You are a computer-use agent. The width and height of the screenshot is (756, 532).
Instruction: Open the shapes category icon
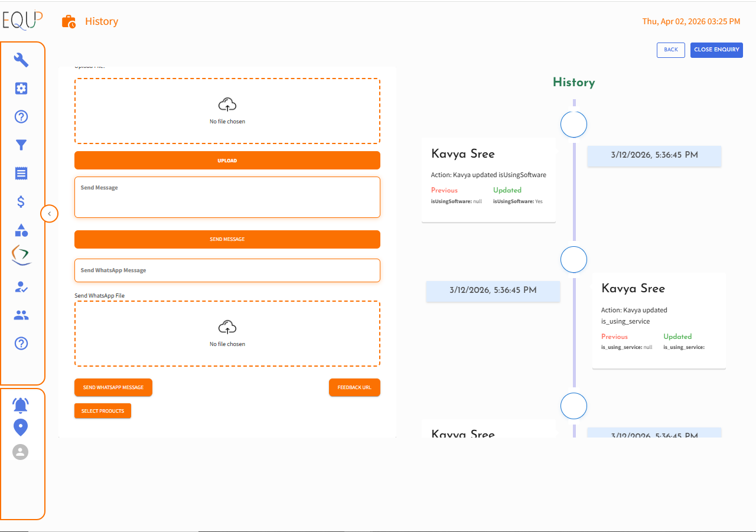tap(21, 230)
